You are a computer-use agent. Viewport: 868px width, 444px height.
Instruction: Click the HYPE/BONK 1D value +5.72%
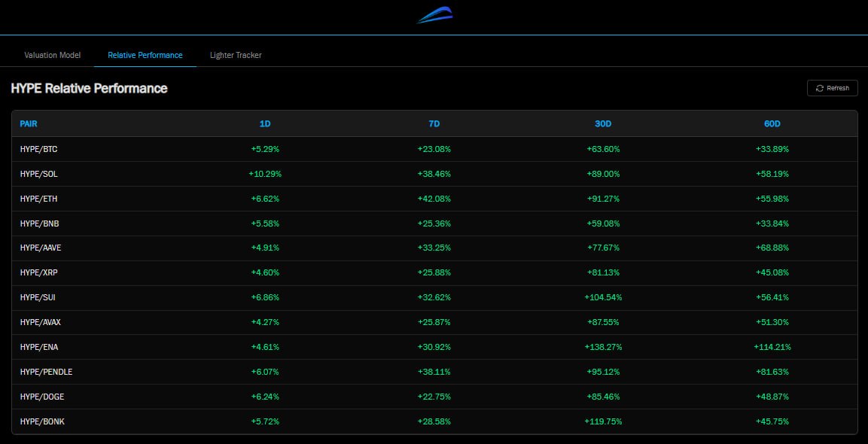[265, 422]
